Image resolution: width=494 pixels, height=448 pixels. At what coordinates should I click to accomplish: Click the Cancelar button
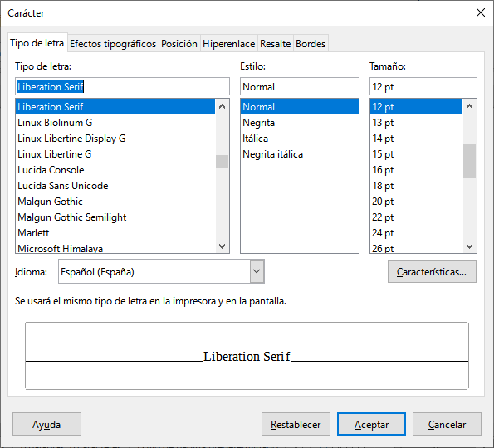pyautogui.click(x=447, y=424)
